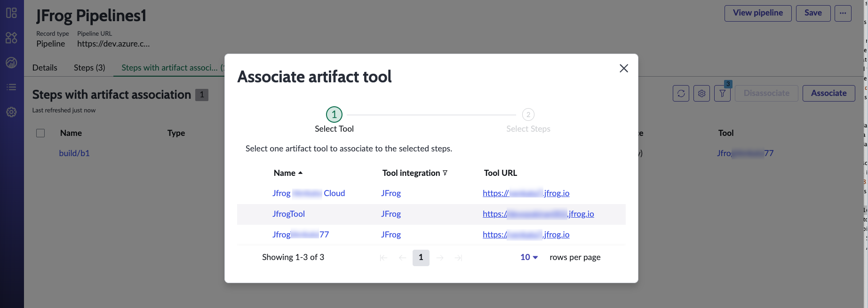
Task: Go to previous page of results
Action: (402, 258)
